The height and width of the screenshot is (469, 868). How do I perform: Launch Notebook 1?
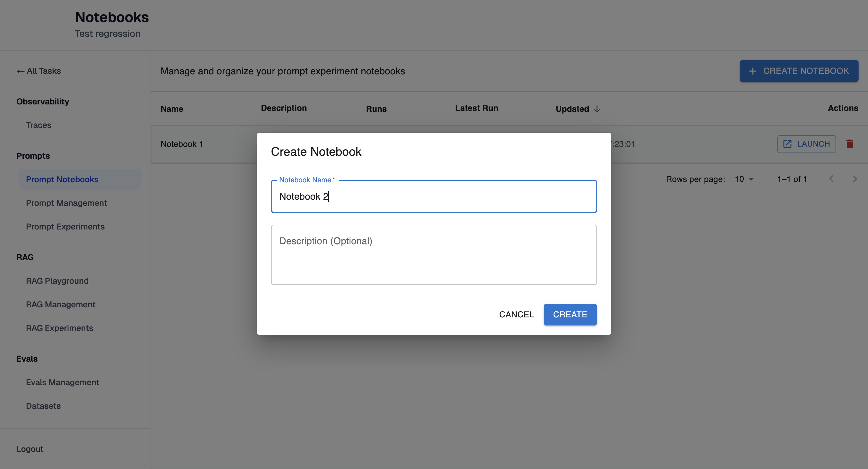coord(806,144)
